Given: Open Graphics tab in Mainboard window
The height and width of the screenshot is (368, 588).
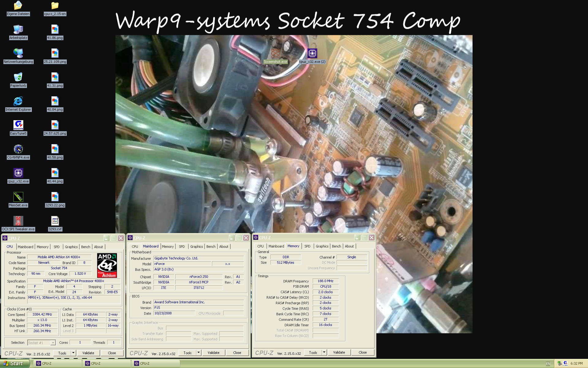Looking at the screenshot, I should [196, 247].
